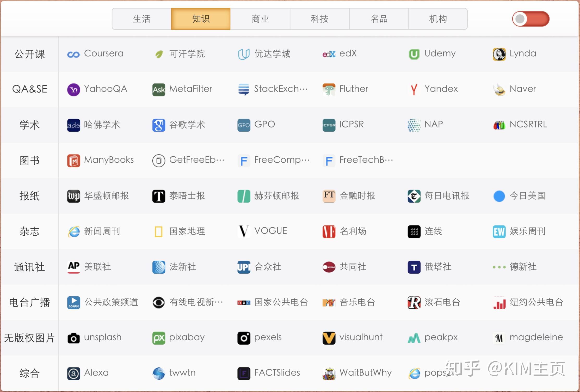Open the 名品 tab

(x=379, y=19)
